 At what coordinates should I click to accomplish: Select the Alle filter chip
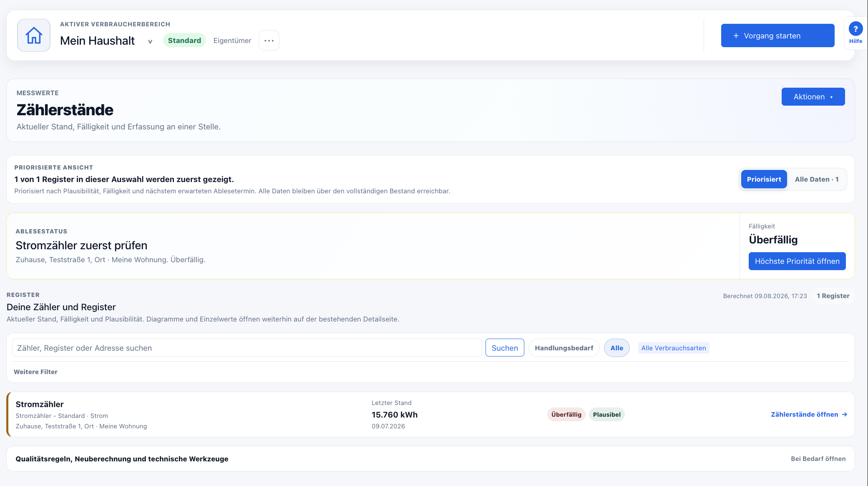point(616,348)
